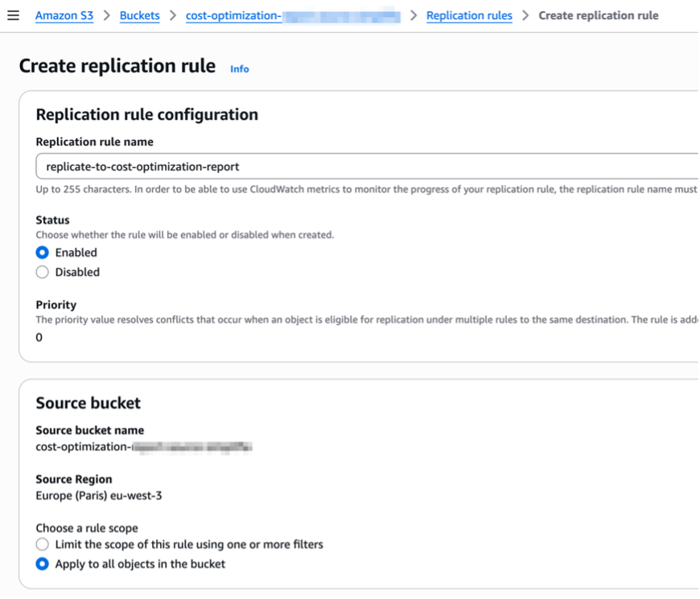The image size is (700, 599).
Task: Click the Europe (Paris) eu-west-3 region text
Action: tap(99, 495)
